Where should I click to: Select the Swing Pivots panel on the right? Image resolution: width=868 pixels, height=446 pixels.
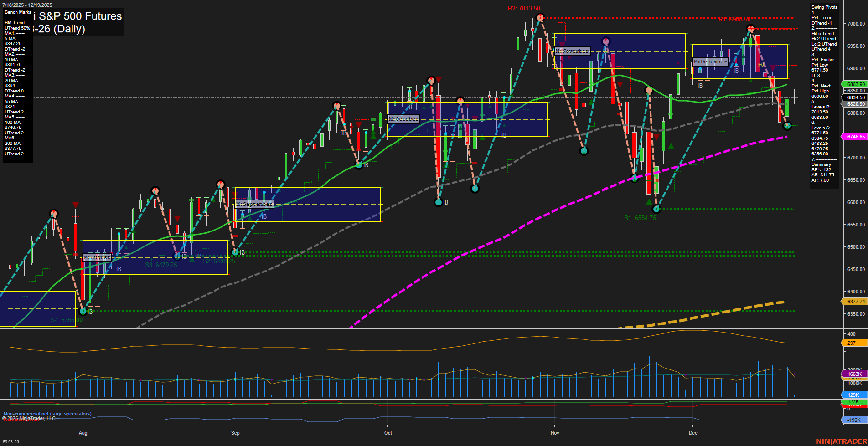(x=824, y=91)
